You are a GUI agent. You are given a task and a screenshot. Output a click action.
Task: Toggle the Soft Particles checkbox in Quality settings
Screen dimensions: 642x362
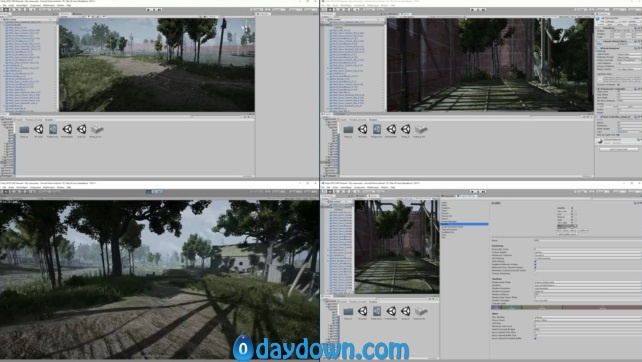[536, 261]
